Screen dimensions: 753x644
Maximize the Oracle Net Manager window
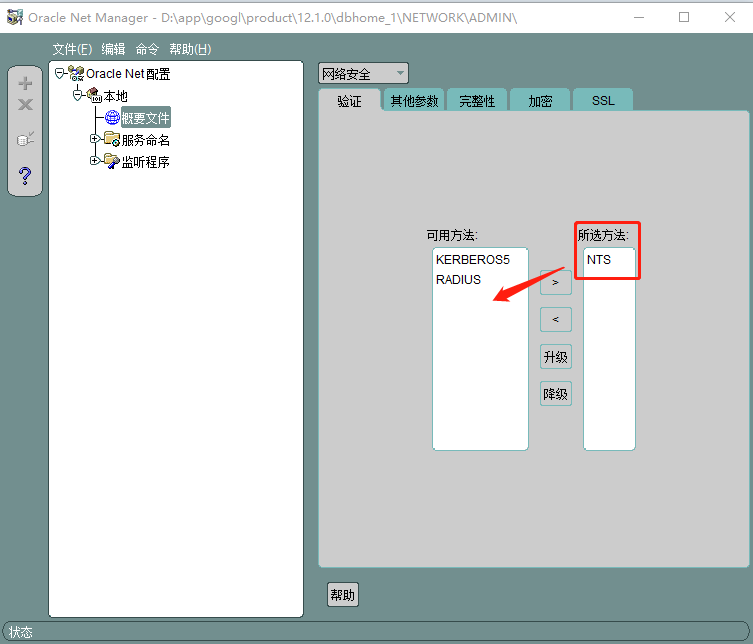(x=684, y=17)
